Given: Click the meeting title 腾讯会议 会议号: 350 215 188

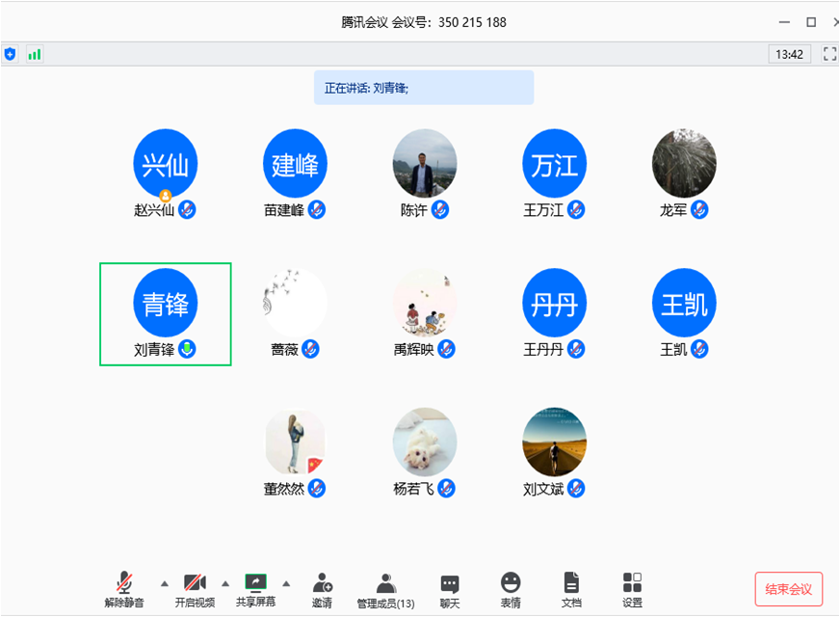Looking at the screenshot, I should (424, 22).
